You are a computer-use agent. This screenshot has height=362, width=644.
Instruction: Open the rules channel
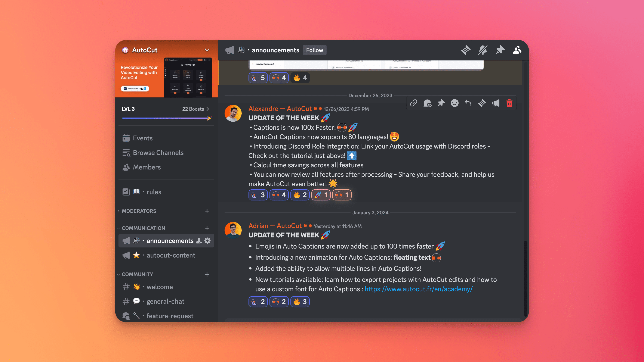(166, 192)
